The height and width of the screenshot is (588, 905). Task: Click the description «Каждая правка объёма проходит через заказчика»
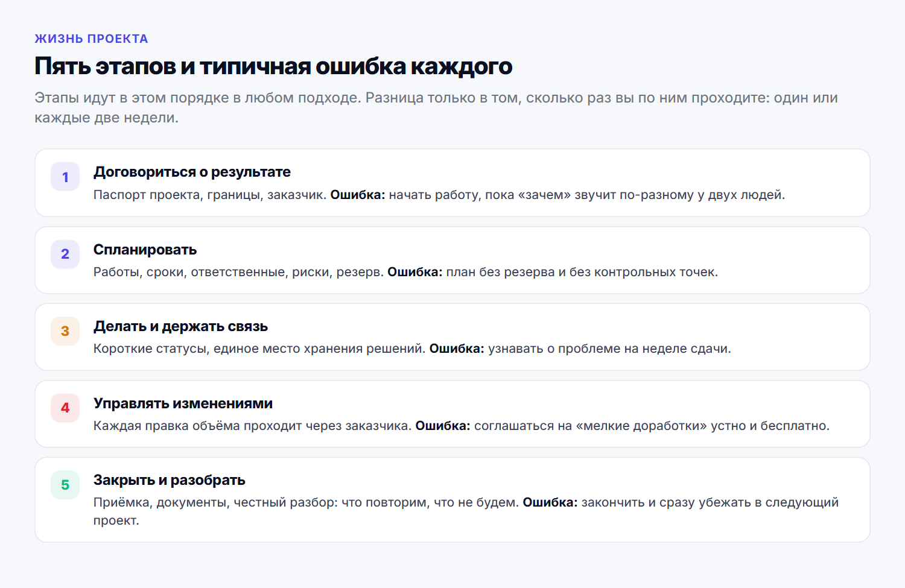tap(252, 426)
